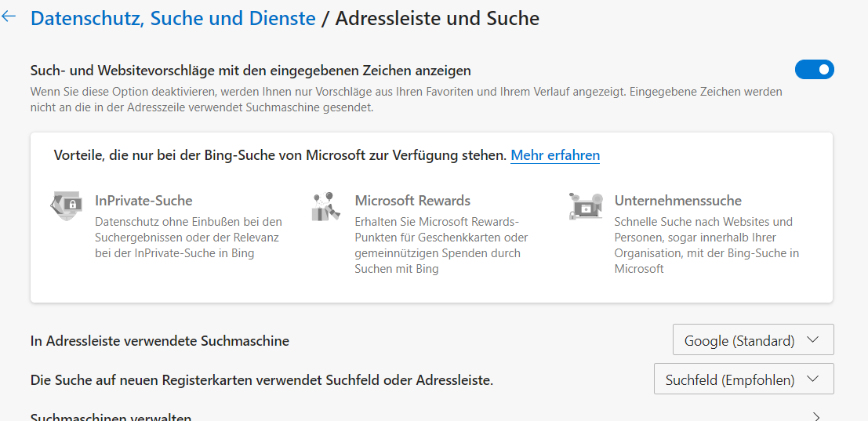Screen dimensions: 868x421
Task: Click the Adressleiste und Suche page title
Action: click(437, 18)
